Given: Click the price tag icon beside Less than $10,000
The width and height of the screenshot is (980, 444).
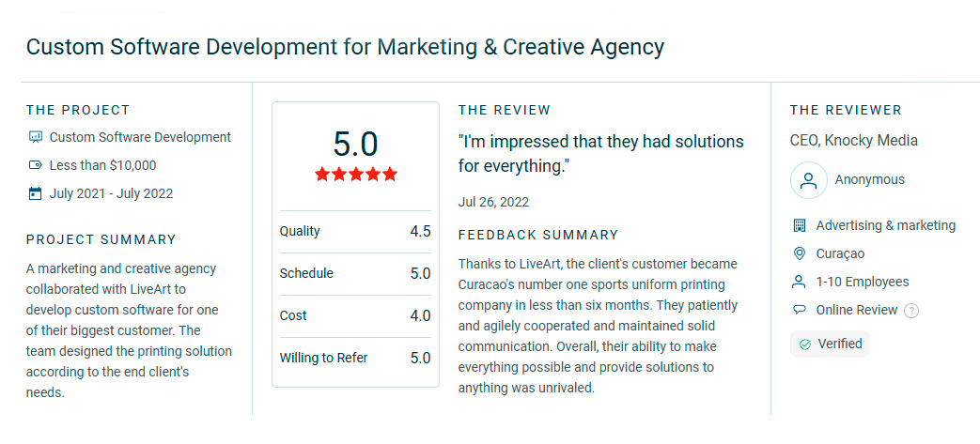Looking at the screenshot, I should 35,165.
